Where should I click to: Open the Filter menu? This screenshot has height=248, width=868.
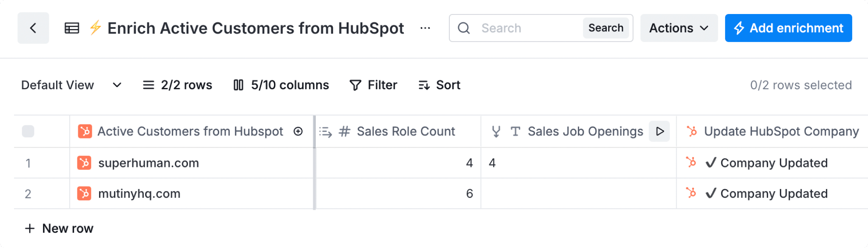tap(373, 85)
